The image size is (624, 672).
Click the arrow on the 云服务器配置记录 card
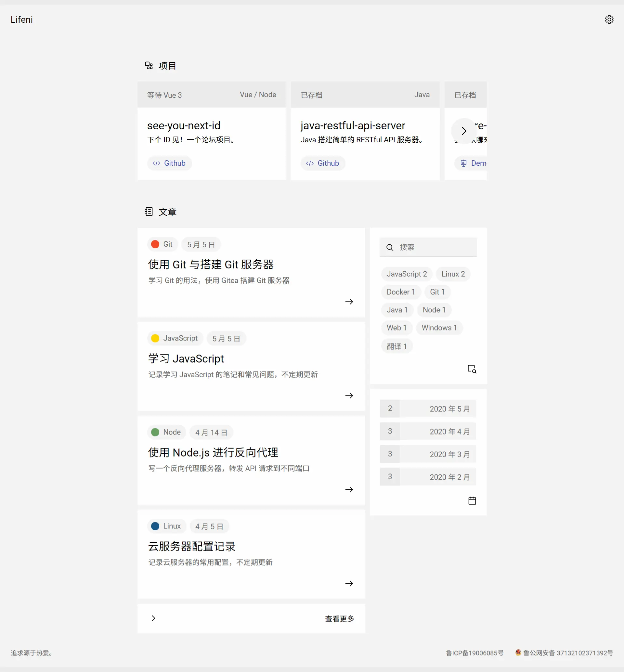coord(349,583)
